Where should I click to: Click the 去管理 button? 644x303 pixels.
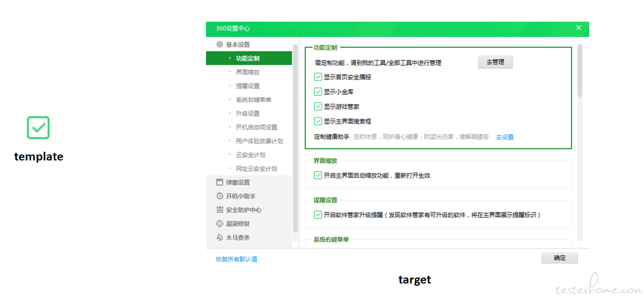point(495,62)
